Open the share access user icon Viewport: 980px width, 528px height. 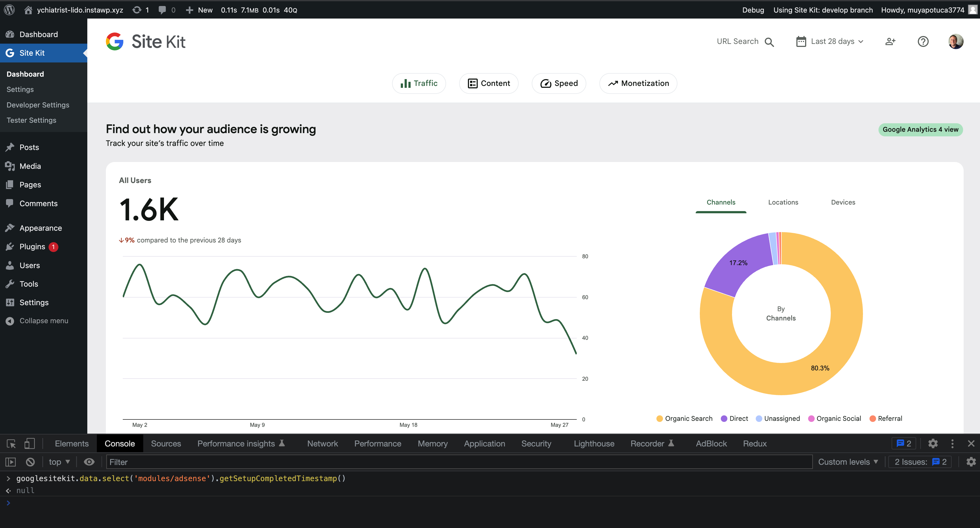890,41
